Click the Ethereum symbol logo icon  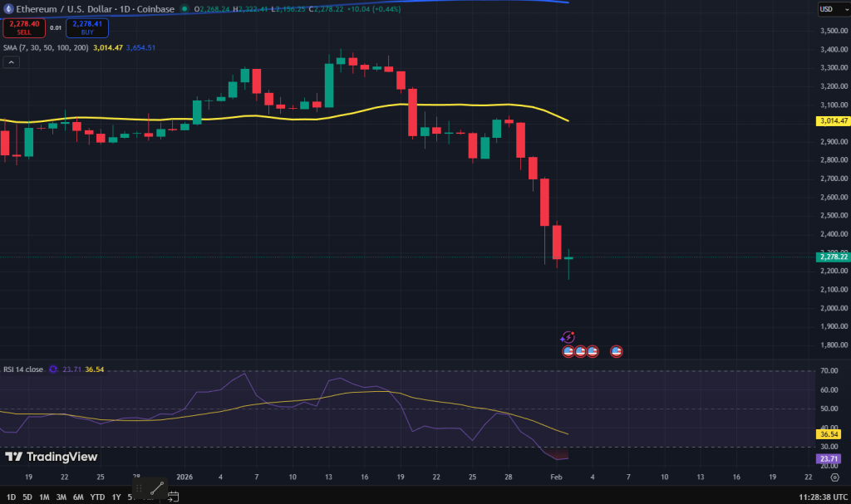pos(8,8)
